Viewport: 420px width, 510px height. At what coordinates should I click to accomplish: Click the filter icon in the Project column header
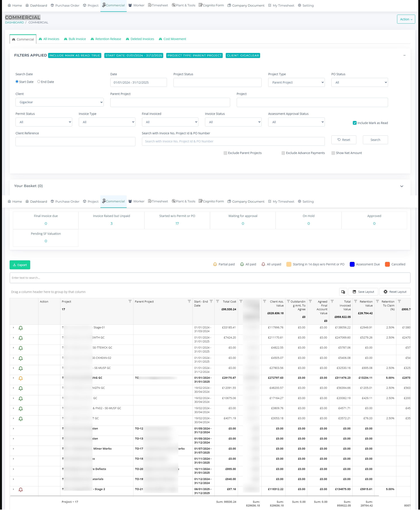coord(130,301)
